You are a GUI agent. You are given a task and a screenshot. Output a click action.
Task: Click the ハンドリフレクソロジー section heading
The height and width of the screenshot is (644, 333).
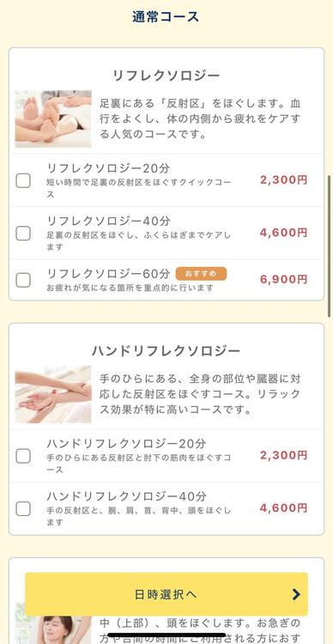166,350
